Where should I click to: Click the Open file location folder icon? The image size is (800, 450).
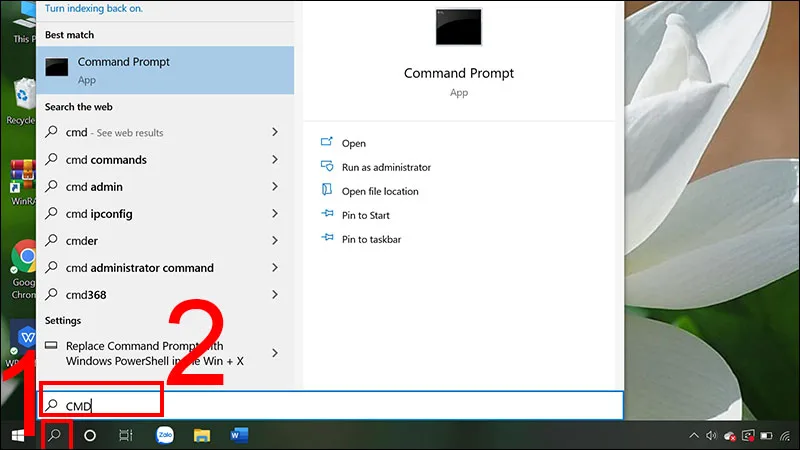coord(327,190)
